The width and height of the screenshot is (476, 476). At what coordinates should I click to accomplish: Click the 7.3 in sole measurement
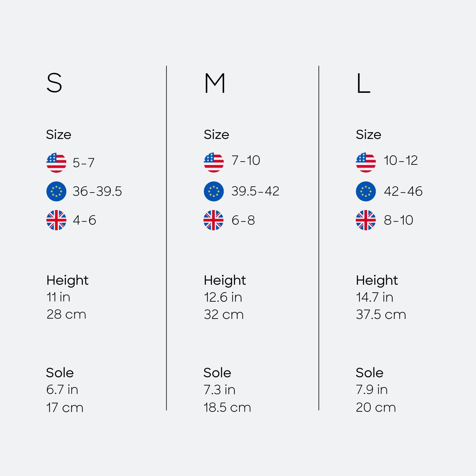(x=219, y=390)
